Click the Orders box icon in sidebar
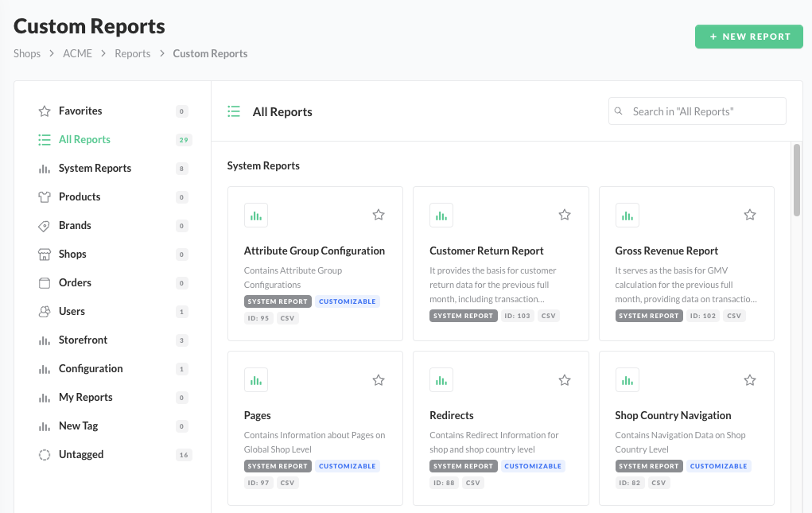Viewport: 812px width, 513px height. point(45,283)
